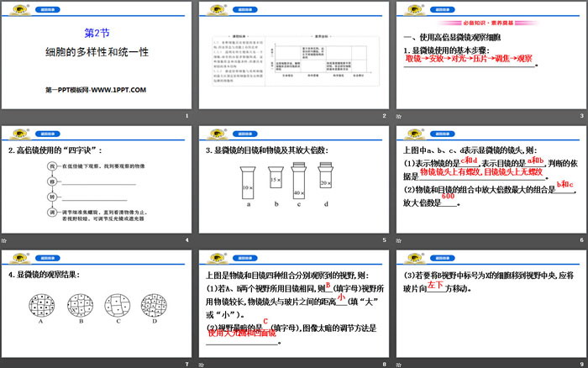Click slide number 2 label
Viewport: 588px width, 368px height.
[x=385, y=116]
